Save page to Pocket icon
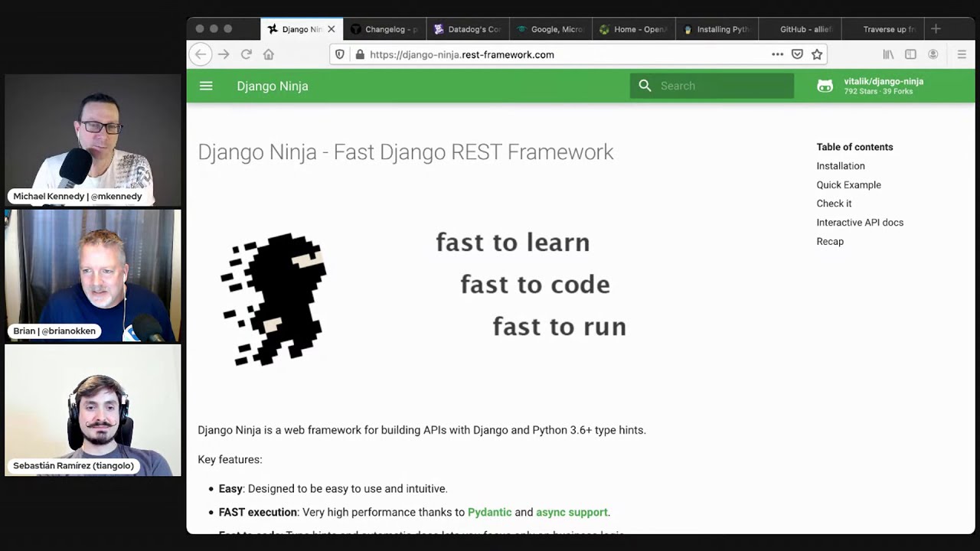980x551 pixels. (797, 54)
